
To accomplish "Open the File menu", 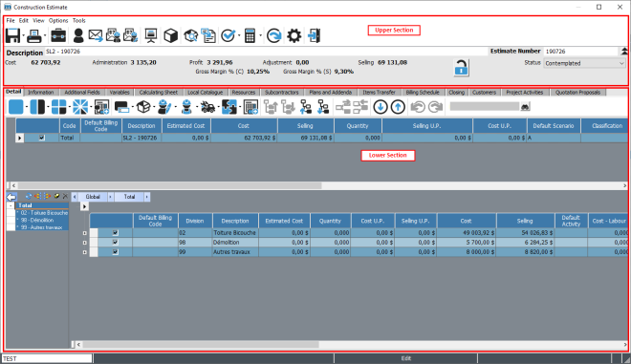I will pyautogui.click(x=11, y=20).
